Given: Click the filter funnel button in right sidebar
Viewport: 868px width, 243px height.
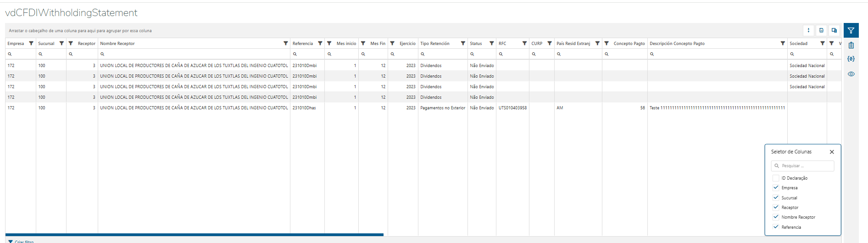Looking at the screenshot, I should 851,31.
